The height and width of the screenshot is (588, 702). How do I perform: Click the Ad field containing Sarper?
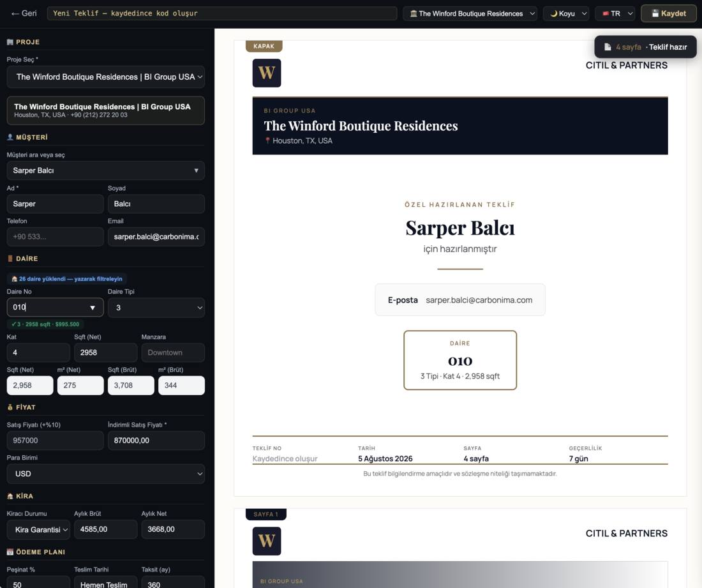pos(55,204)
